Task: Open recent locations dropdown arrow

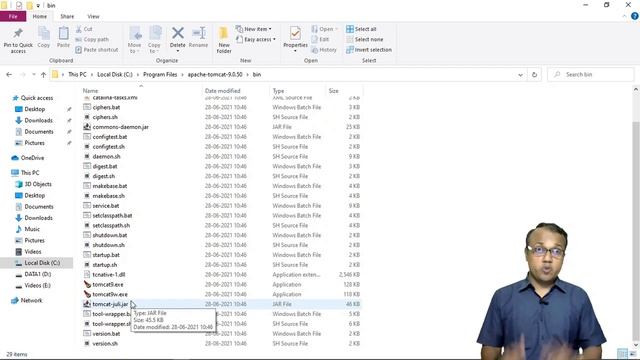Action: [x=33, y=75]
